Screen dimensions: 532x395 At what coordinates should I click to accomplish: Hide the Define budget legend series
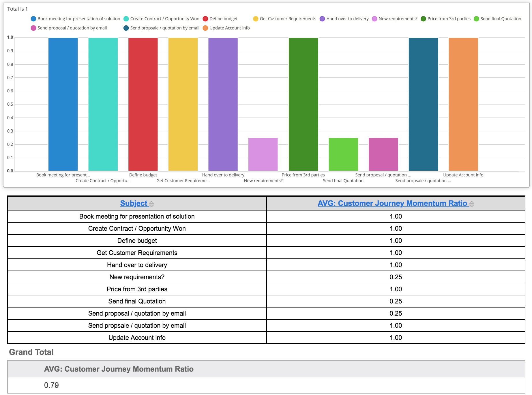click(205, 19)
